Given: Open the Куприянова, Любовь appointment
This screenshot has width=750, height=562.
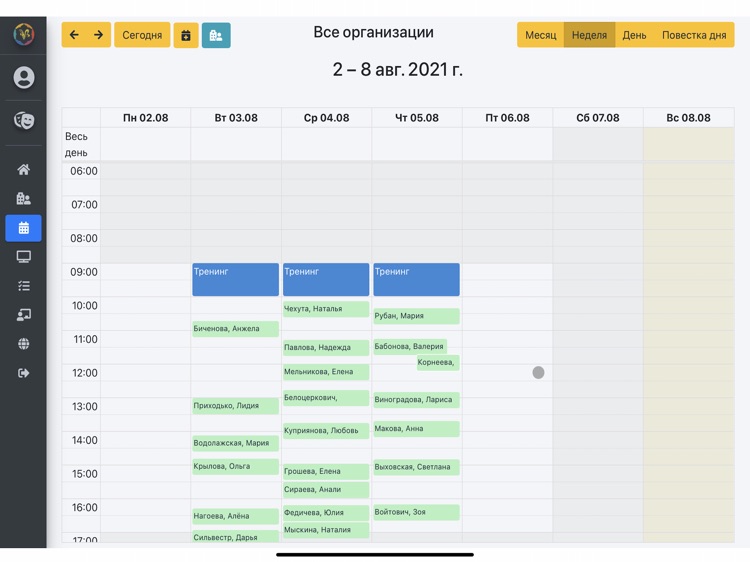Looking at the screenshot, I should tap(326, 430).
